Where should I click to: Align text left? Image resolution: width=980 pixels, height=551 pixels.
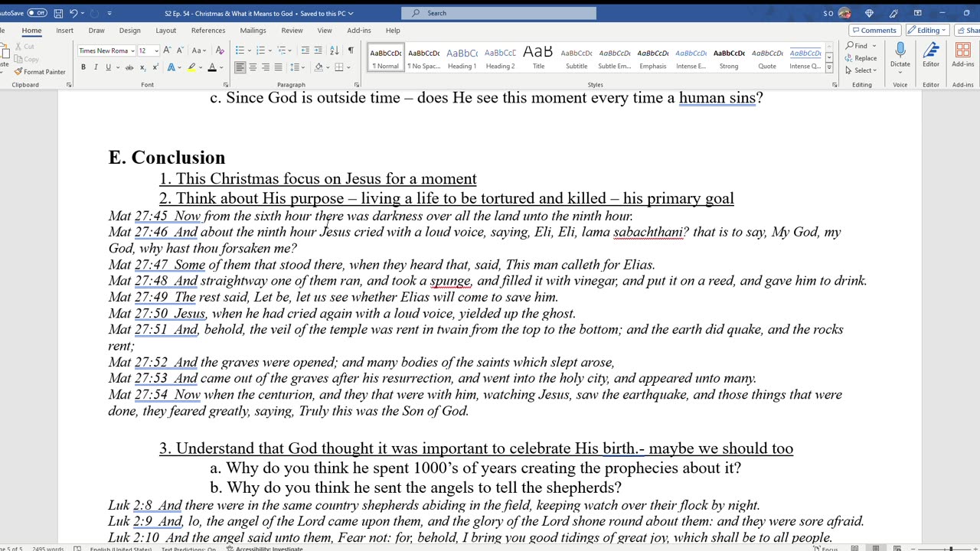click(240, 67)
